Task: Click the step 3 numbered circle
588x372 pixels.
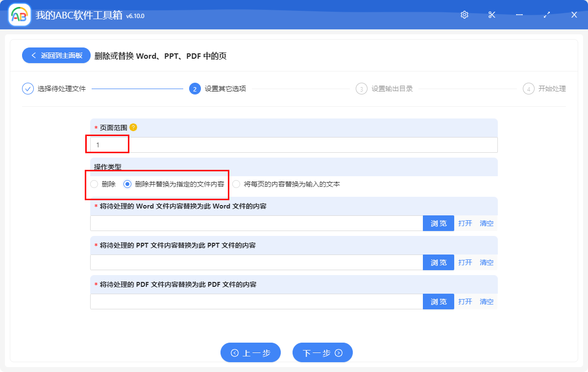Action: (362, 89)
